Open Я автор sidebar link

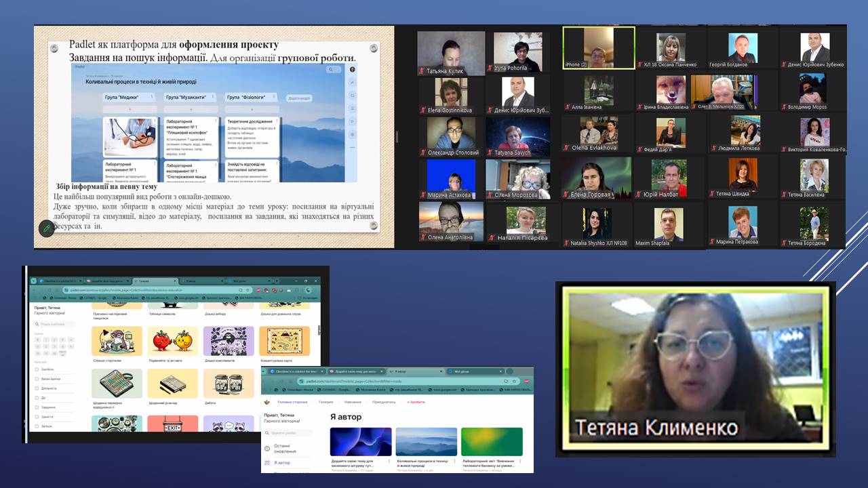282,463
